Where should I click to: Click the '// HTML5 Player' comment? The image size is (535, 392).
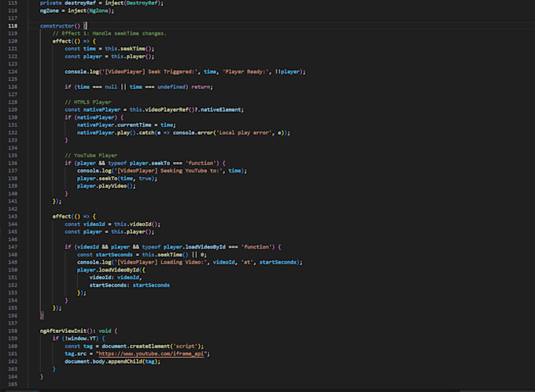(x=87, y=102)
